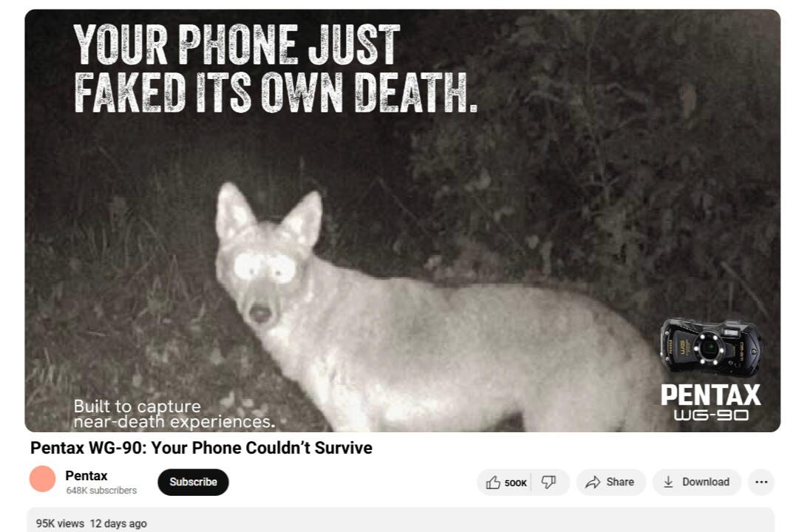Subscribe to the Pentax channel
This screenshot has width=810, height=532.
pos(193,482)
